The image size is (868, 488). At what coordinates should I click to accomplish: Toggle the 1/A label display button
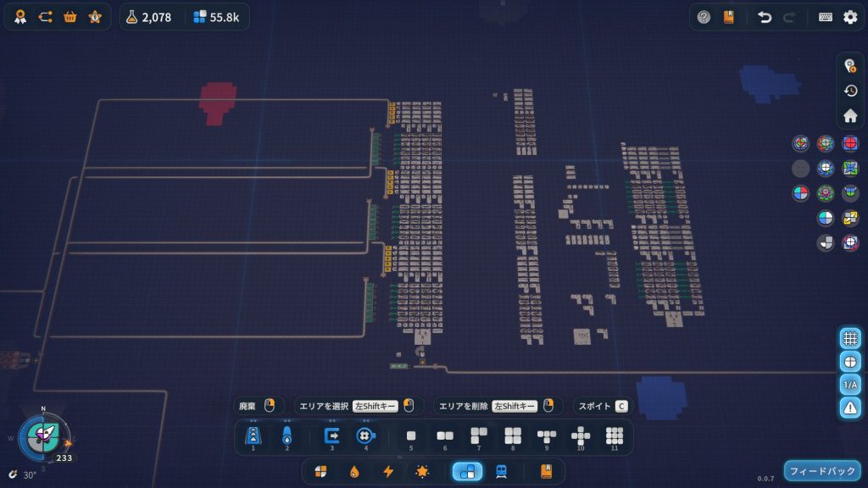pos(850,385)
